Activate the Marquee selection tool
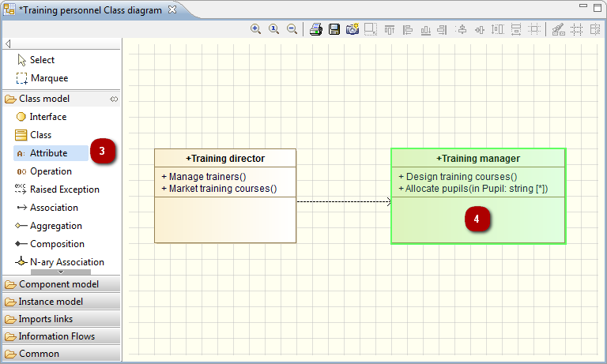607x364 pixels. (x=49, y=78)
